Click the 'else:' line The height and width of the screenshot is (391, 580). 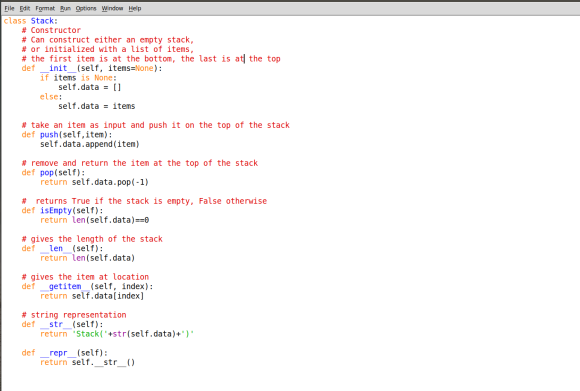(51, 97)
